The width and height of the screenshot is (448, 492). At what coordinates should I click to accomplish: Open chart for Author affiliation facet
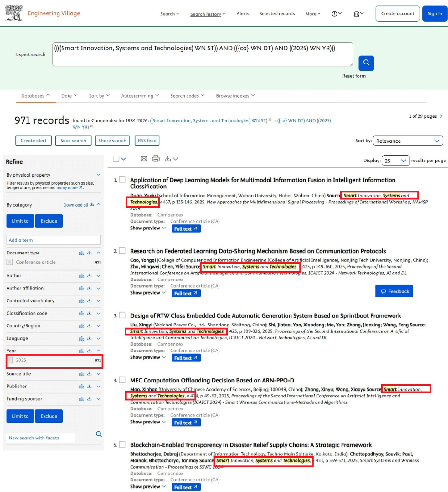pos(81,288)
